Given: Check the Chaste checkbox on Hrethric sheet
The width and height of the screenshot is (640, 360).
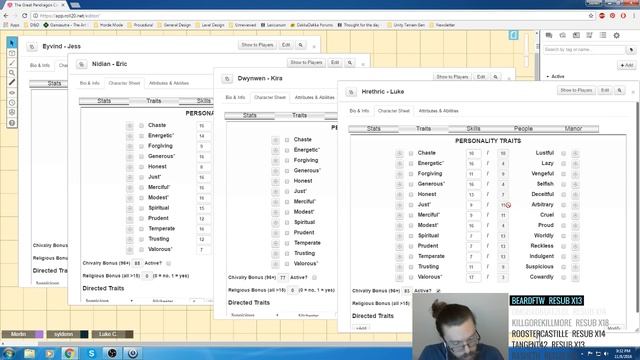Looking at the screenshot, I should [x=411, y=153].
